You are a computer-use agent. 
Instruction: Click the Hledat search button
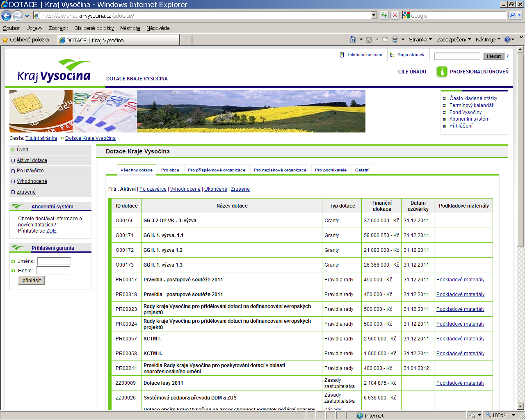click(494, 56)
